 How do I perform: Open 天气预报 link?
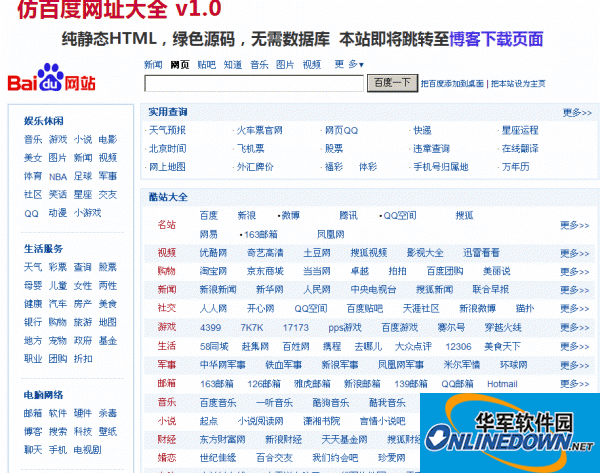point(167,130)
